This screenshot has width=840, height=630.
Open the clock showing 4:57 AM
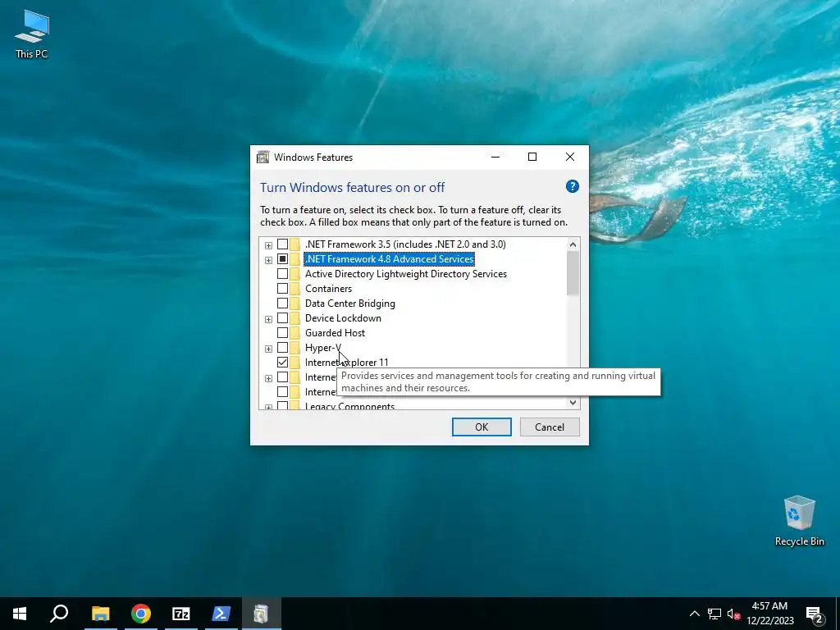769,606
